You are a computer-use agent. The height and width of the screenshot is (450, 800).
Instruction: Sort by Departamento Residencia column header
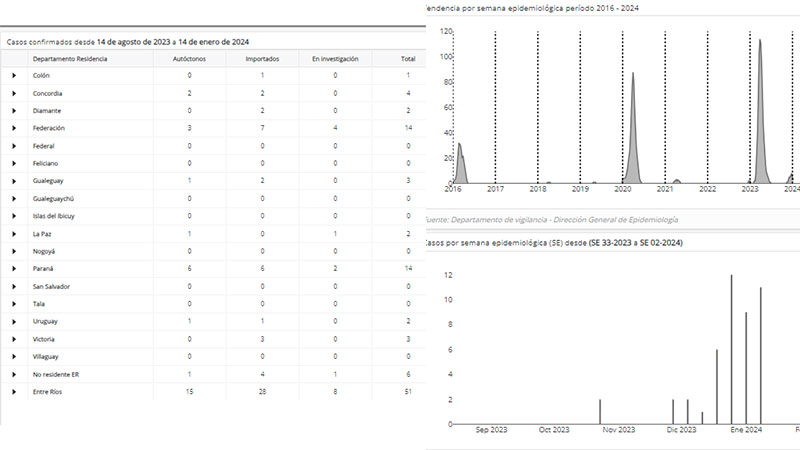tap(70, 59)
